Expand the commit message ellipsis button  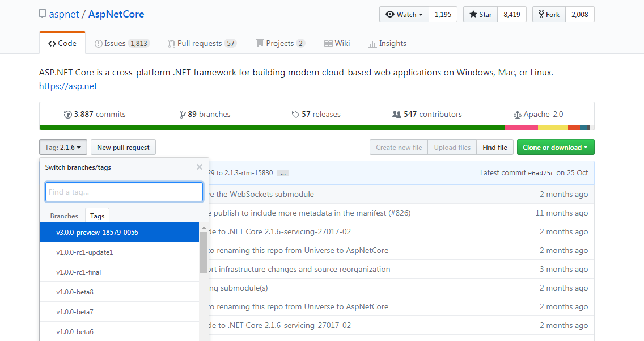(x=282, y=174)
